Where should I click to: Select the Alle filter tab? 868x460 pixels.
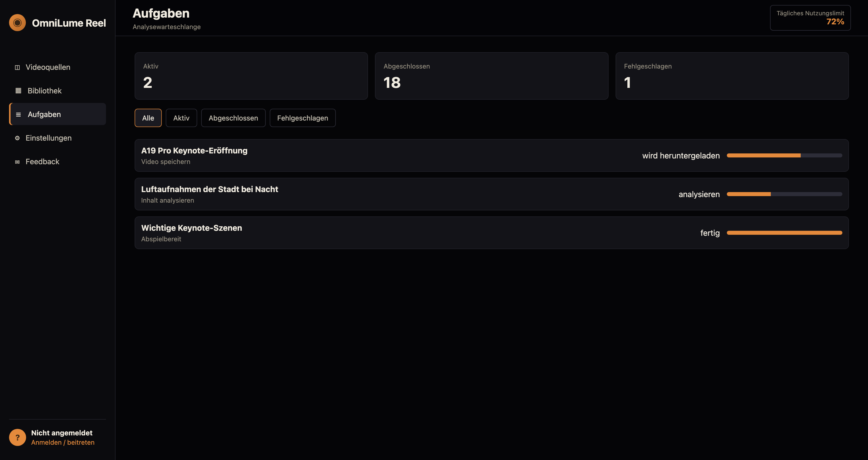click(148, 118)
